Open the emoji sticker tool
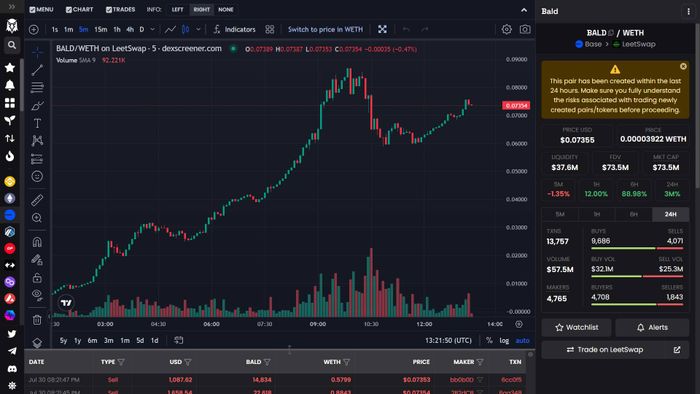This screenshot has height=394, width=700. click(38, 176)
